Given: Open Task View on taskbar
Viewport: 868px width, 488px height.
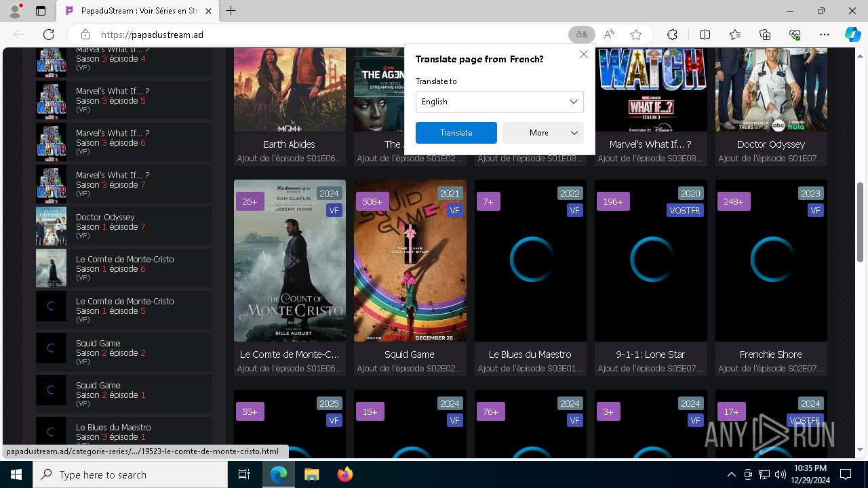Looking at the screenshot, I should point(244,474).
